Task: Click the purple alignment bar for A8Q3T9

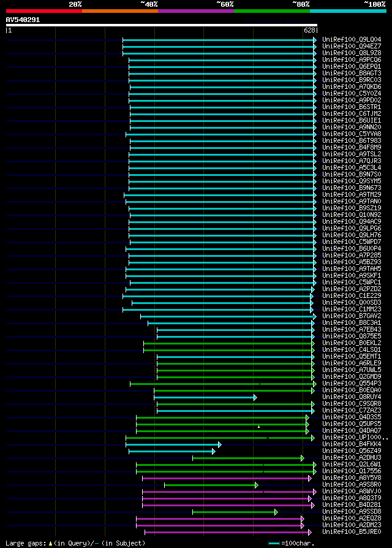Action: [225, 499]
